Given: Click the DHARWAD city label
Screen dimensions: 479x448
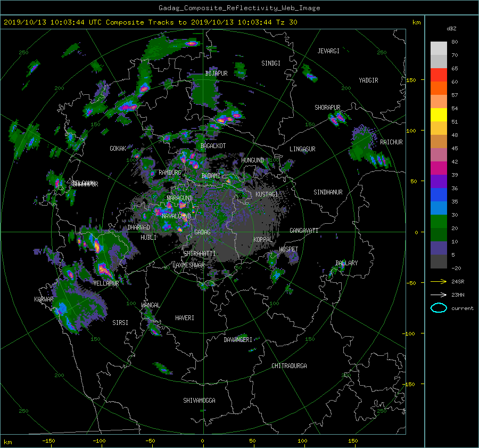Looking at the screenshot, I should click(138, 227).
